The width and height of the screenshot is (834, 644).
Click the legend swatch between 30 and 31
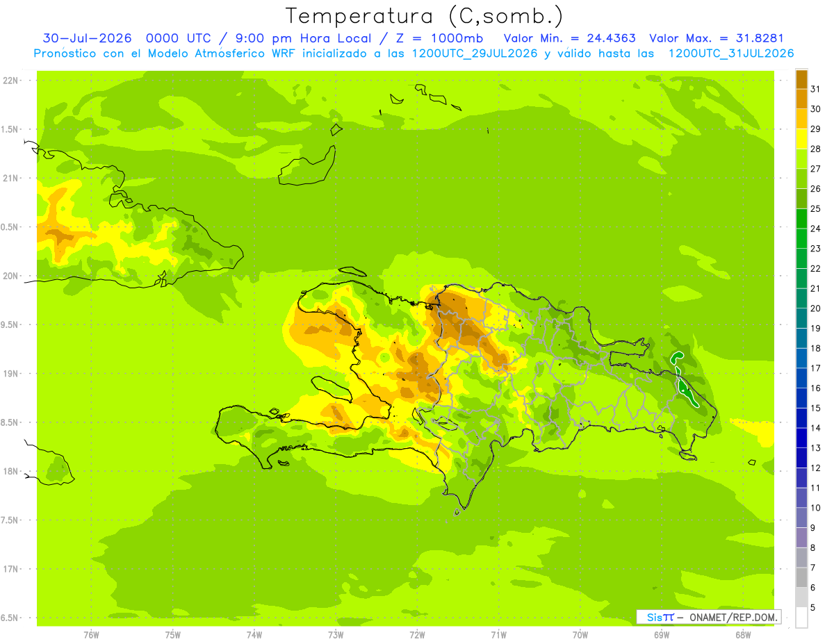coord(801,99)
